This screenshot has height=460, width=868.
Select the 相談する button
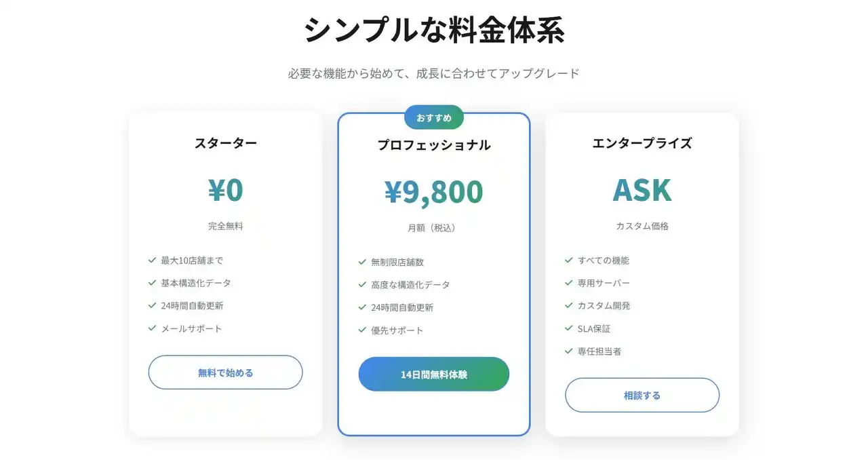point(642,395)
